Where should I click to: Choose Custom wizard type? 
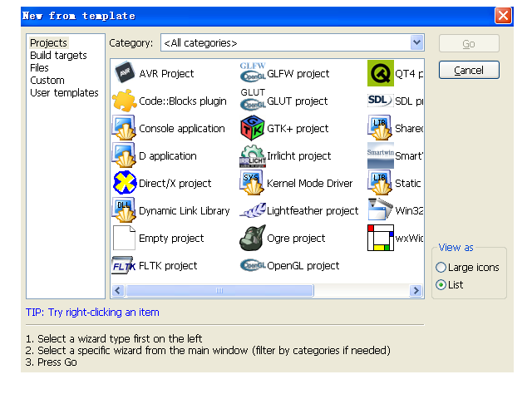[47, 81]
